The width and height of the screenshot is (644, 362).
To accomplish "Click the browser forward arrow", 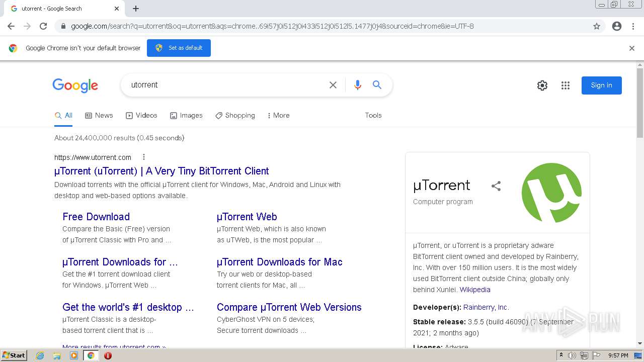I will [27, 26].
